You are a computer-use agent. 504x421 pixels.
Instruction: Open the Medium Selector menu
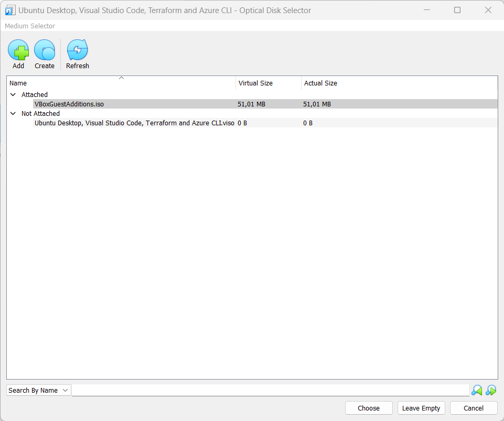point(29,26)
